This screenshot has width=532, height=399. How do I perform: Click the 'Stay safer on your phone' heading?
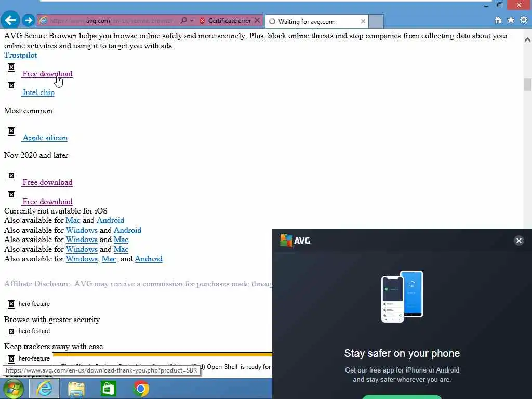tap(402, 353)
